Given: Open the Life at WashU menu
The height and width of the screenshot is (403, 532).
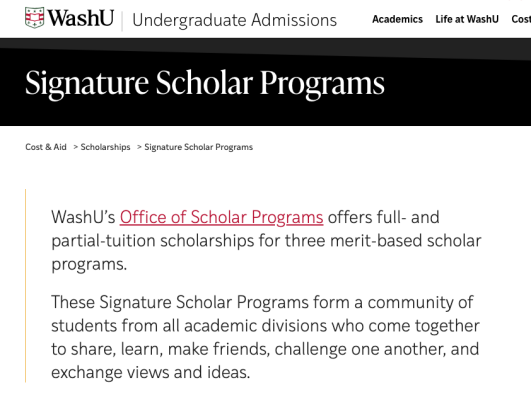Looking at the screenshot, I should pos(467,19).
